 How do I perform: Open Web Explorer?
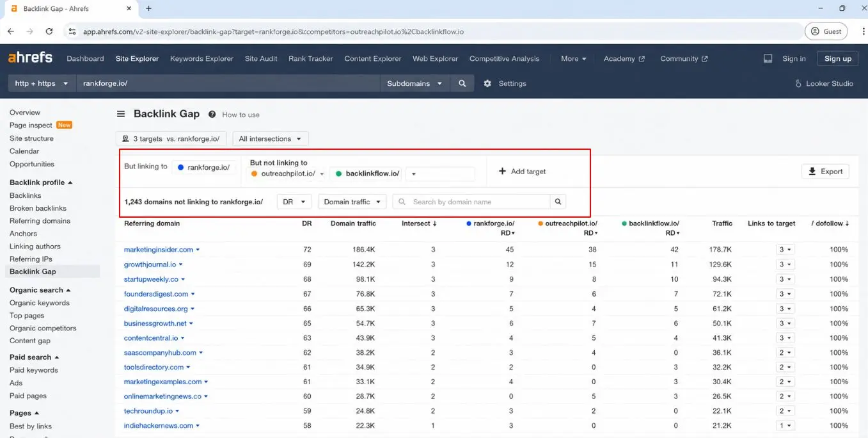(435, 58)
